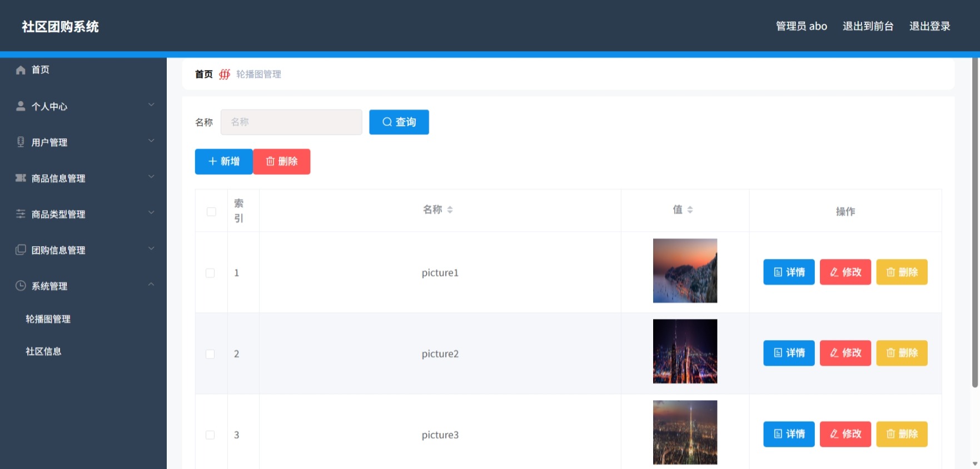Click 退出登录 to log out

pyautogui.click(x=929, y=26)
